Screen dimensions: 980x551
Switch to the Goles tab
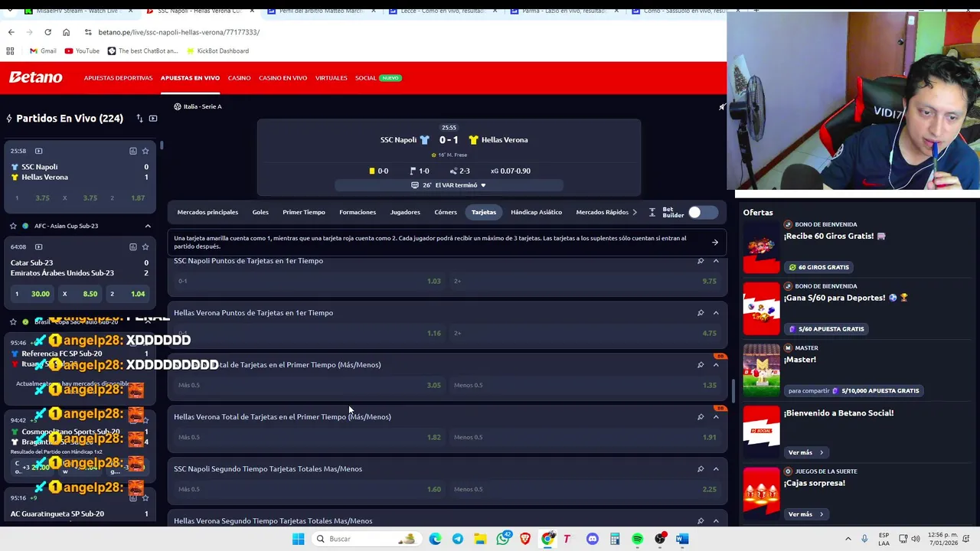260,212
